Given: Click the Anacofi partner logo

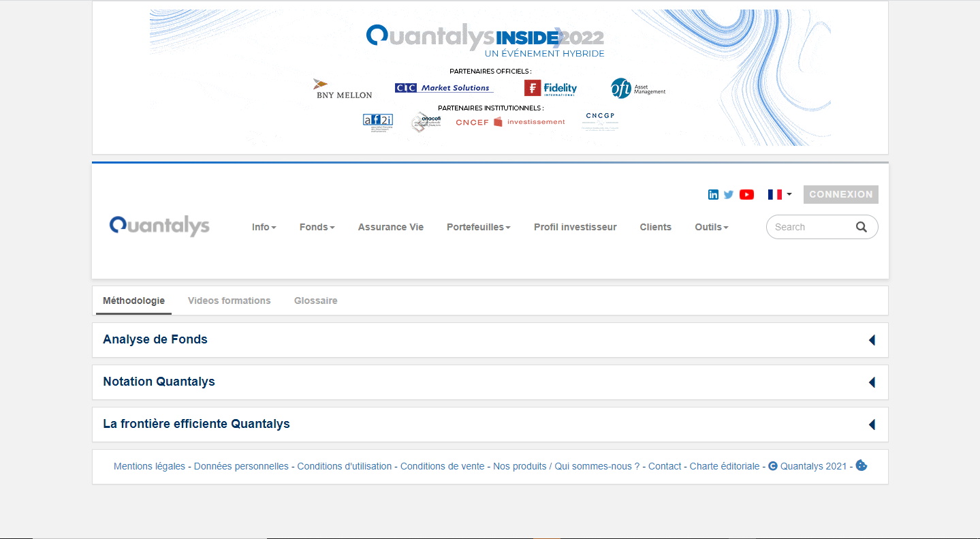Looking at the screenshot, I should click(x=426, y=122).
